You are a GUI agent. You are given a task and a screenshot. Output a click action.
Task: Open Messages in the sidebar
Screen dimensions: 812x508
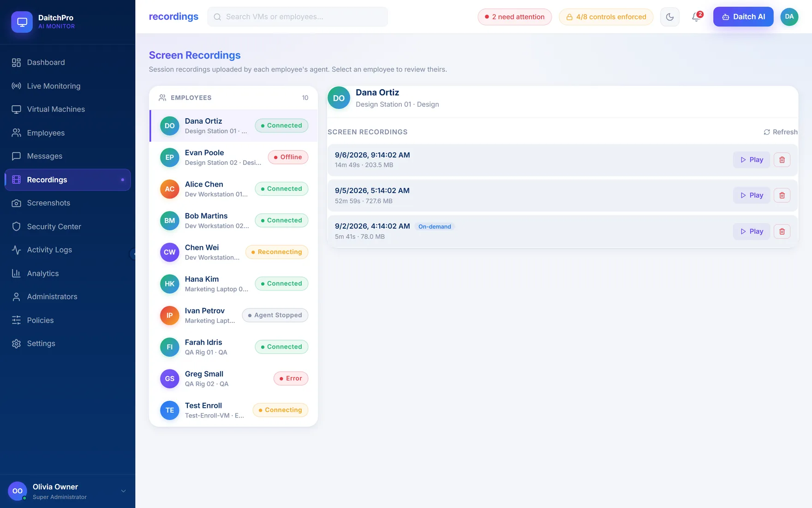click(x=67, y=156)
